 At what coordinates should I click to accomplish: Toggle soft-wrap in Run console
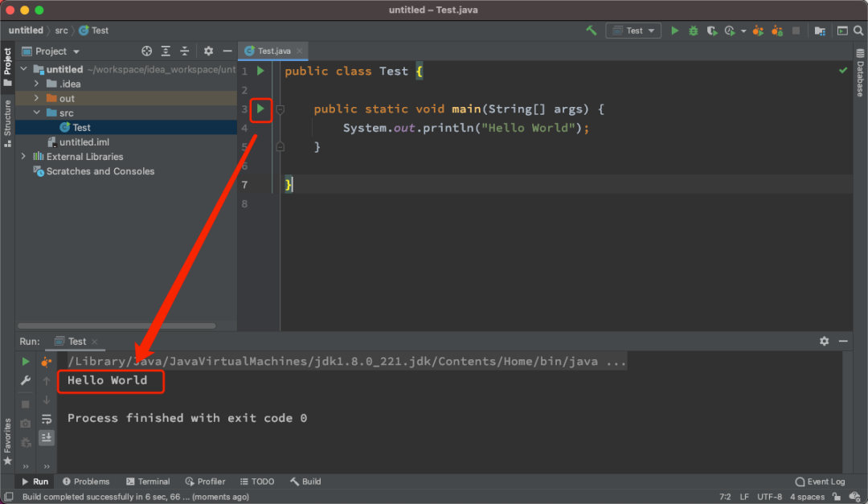click(x=47, y=420)
